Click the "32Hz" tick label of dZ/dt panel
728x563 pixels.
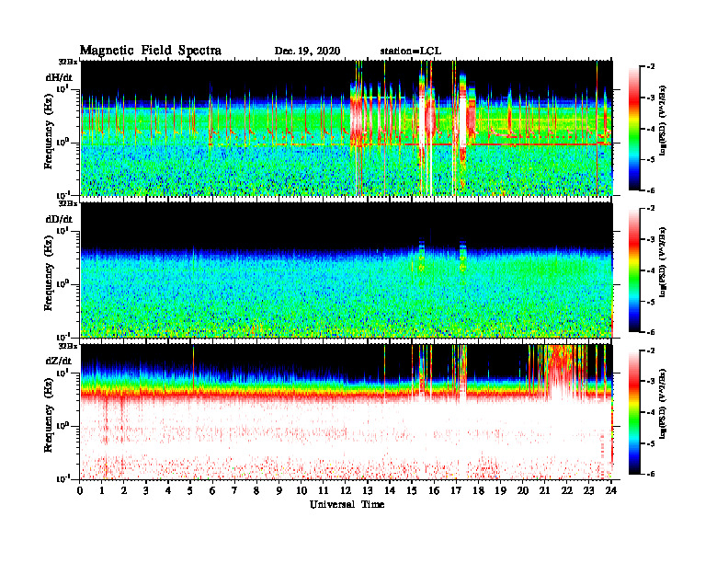pyautogui.click(x=68, y=346)
